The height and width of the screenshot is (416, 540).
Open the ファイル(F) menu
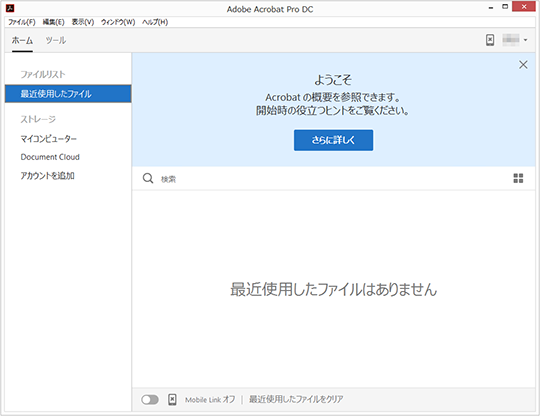[x=22, y=22]
